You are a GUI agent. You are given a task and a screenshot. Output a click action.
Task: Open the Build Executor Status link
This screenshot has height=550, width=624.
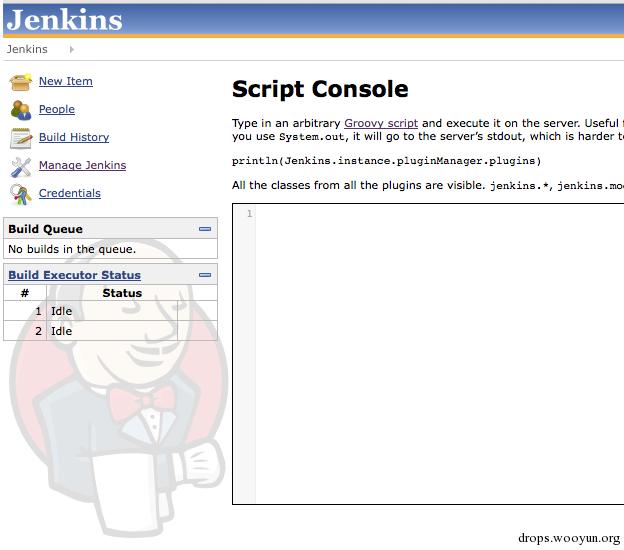74,275
